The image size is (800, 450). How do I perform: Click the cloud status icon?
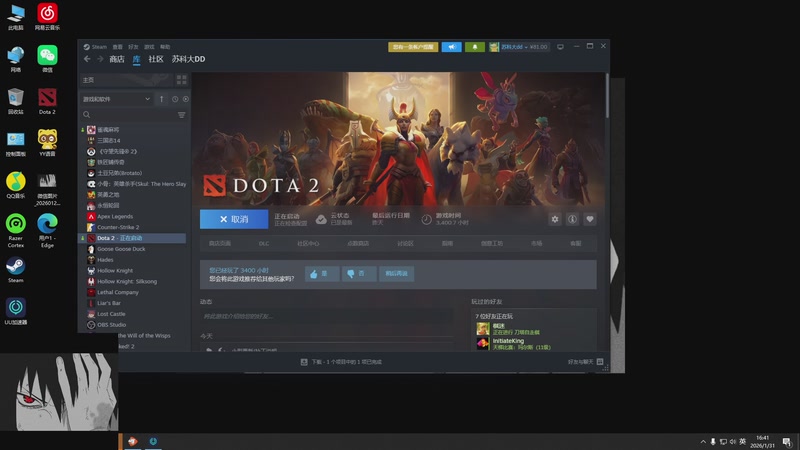321,219
